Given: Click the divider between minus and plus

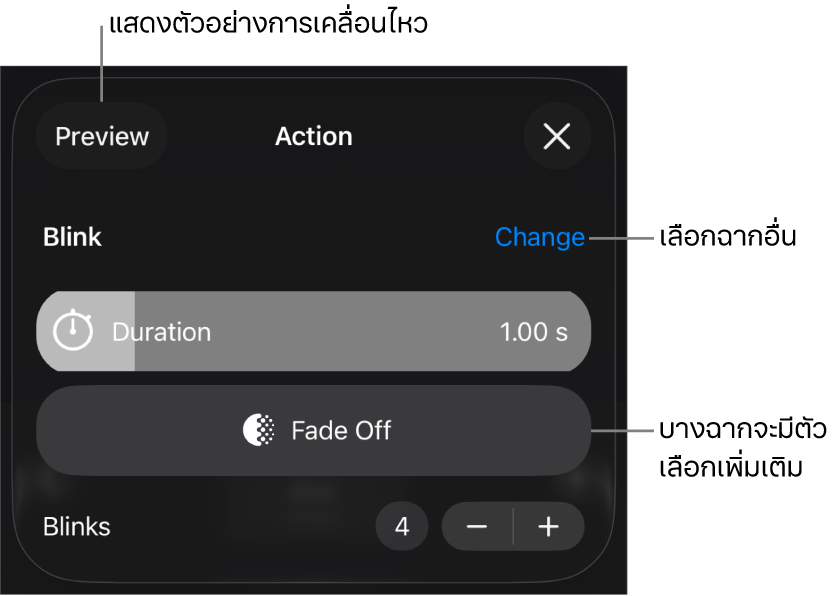Looking at the screenshot, I should click(x=513, y=527).
